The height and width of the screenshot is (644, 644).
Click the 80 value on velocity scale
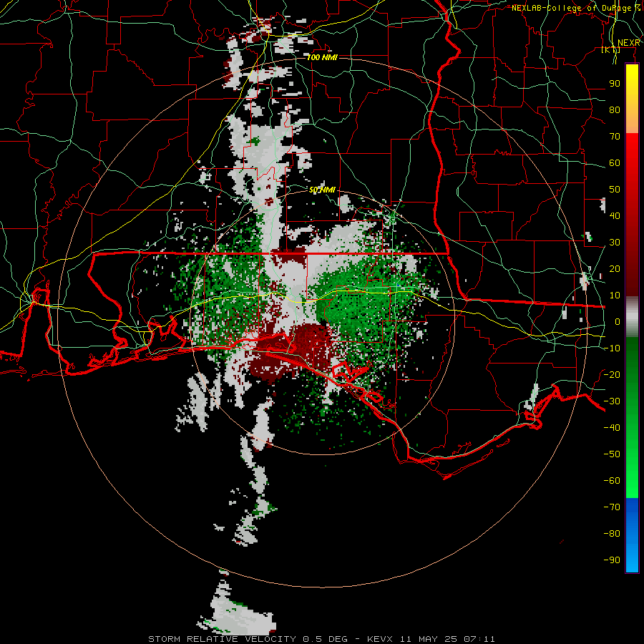pyautogui.click(x=615, y=109)
